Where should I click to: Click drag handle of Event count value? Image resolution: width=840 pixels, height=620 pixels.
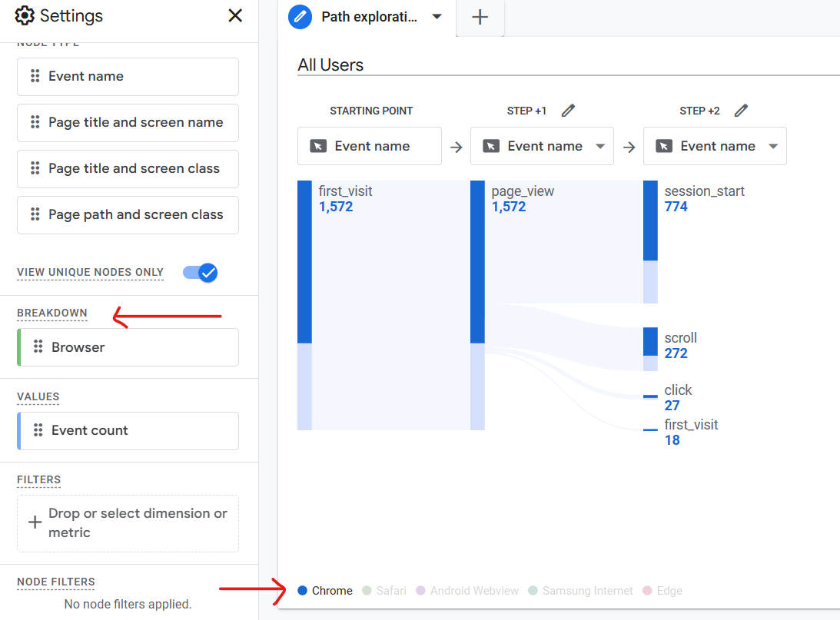point(38,430)
